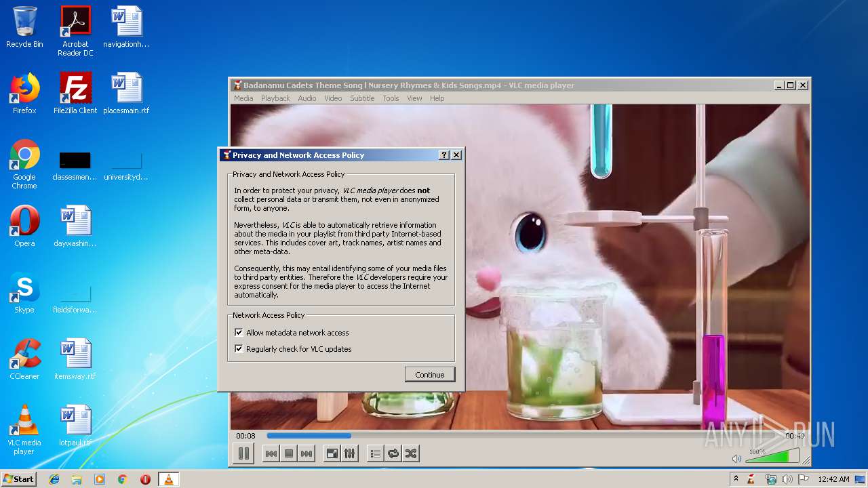Screen dimensions: 868x488
Task: Click the network tray icon
Action: 771,479
